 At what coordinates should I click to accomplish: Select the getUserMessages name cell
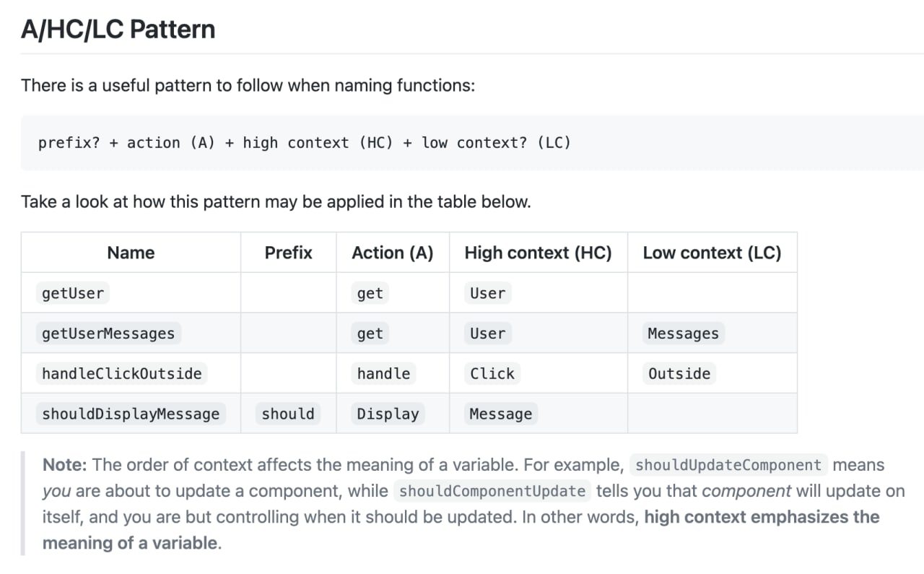pos(108,334)
